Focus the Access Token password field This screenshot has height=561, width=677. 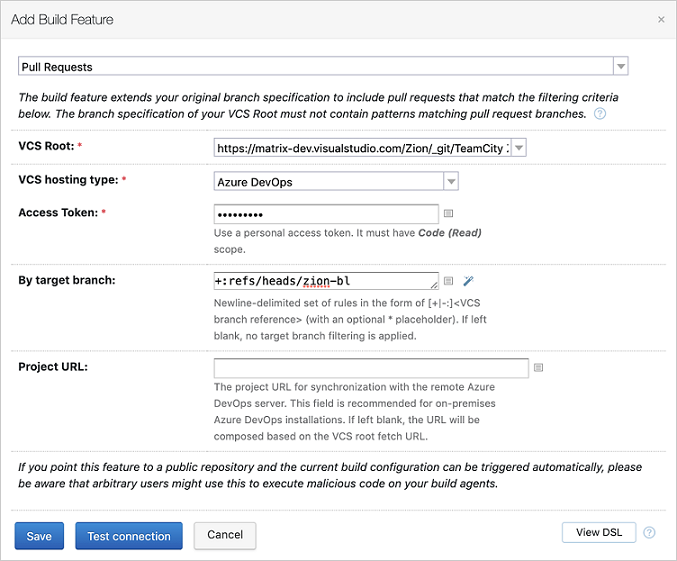click(x=325, y=214)
